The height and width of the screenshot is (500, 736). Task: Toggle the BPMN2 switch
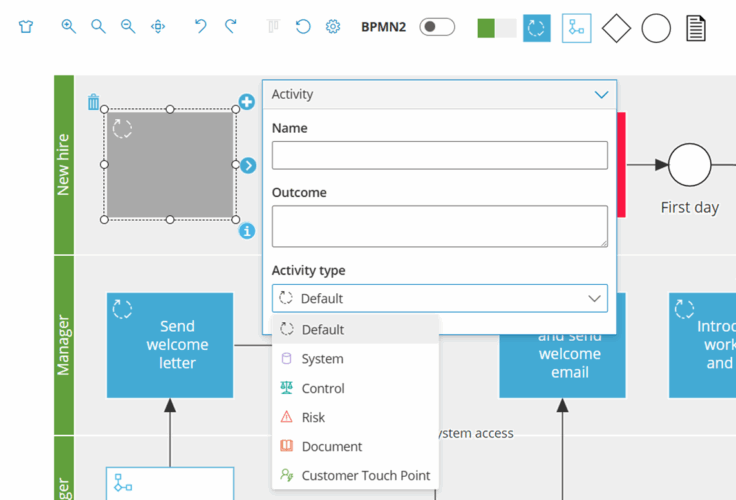point(437,27)
